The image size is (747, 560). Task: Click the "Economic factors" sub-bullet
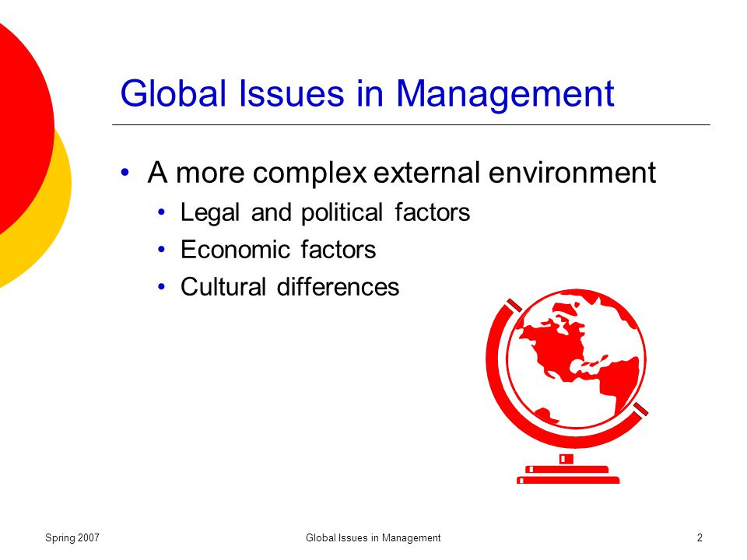[x=279, y=250]
